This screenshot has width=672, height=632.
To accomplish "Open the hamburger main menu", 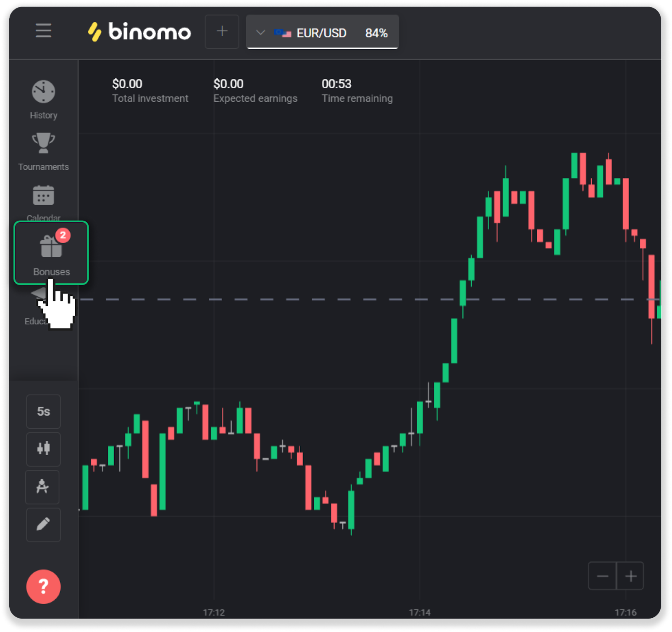I will [x=43, y=31].
